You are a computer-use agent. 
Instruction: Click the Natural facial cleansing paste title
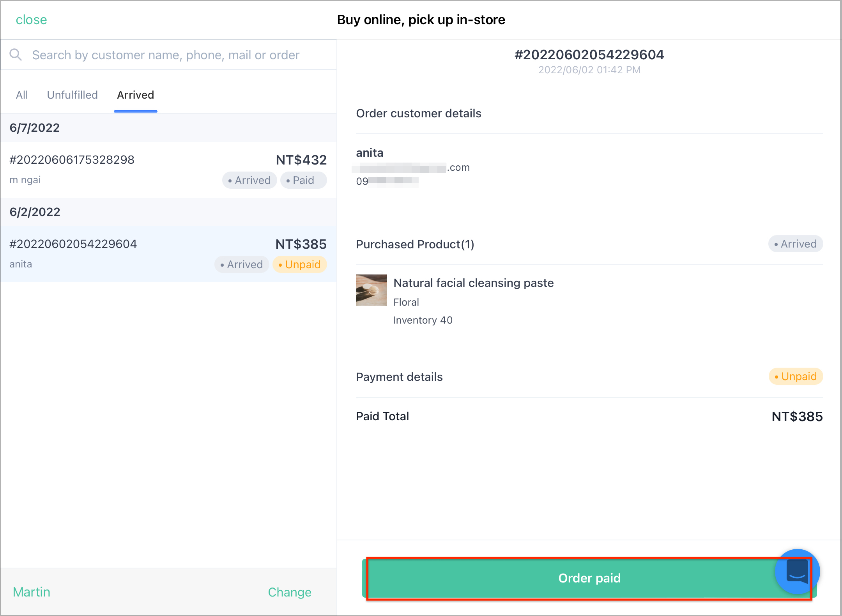(x=474, y=283)
